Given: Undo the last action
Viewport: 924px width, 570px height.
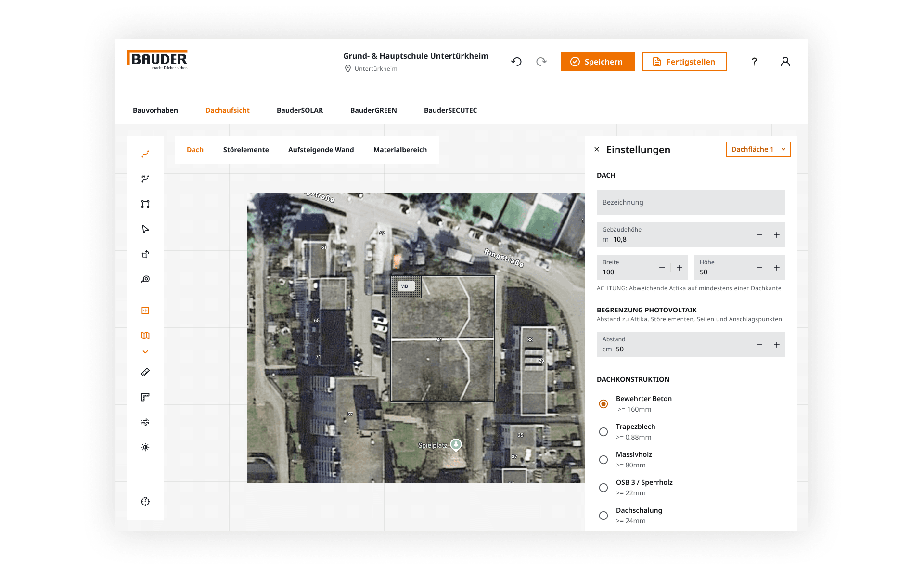Looking at the screenshot, I should click(x=516, y=62).
